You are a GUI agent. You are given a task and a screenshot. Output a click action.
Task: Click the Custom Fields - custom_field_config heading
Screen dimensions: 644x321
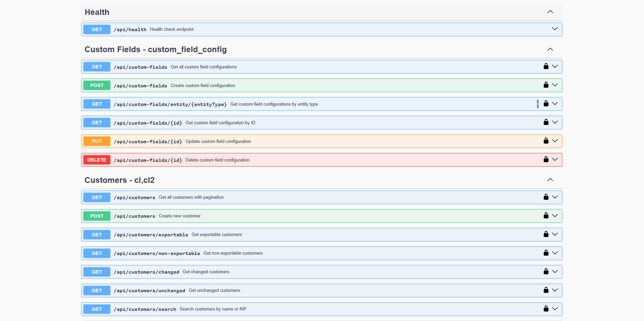click(x=155, y=49)
